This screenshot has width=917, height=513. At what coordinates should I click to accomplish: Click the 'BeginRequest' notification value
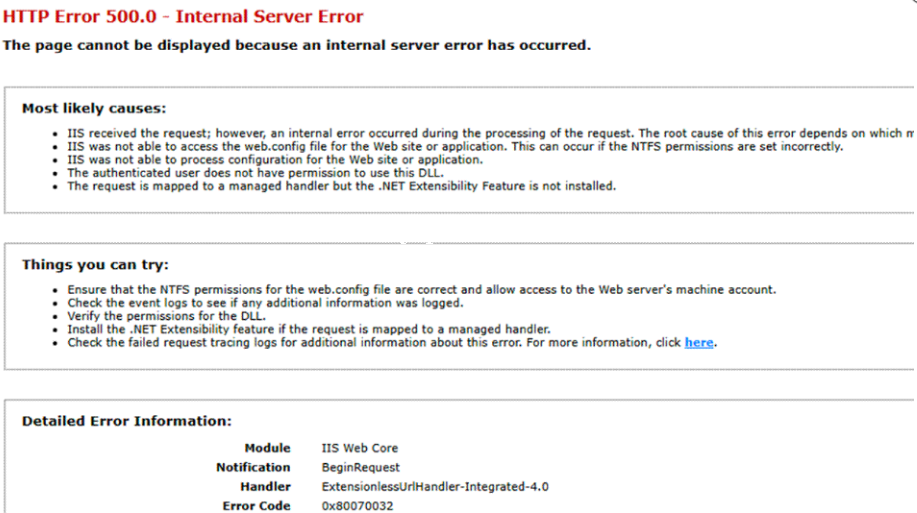point(360,467)
